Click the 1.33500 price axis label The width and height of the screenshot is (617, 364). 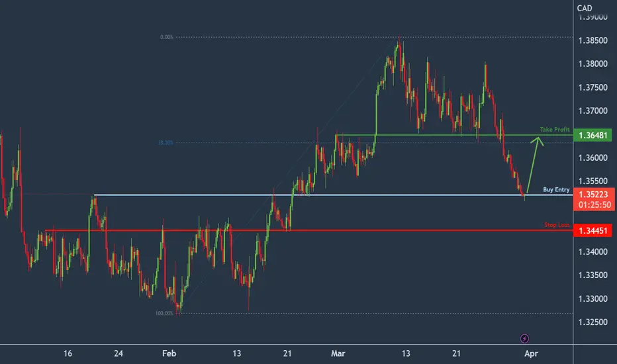(593, 275)
